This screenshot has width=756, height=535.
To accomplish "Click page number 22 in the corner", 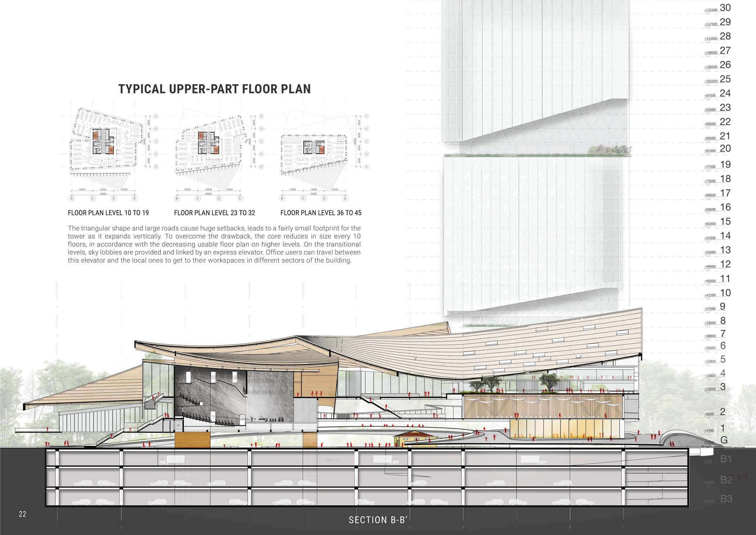I will [x=22, y=514].
